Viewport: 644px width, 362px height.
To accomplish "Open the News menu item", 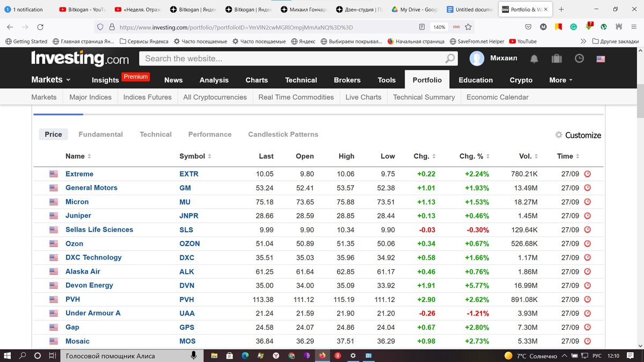I will tap(173, 80).
